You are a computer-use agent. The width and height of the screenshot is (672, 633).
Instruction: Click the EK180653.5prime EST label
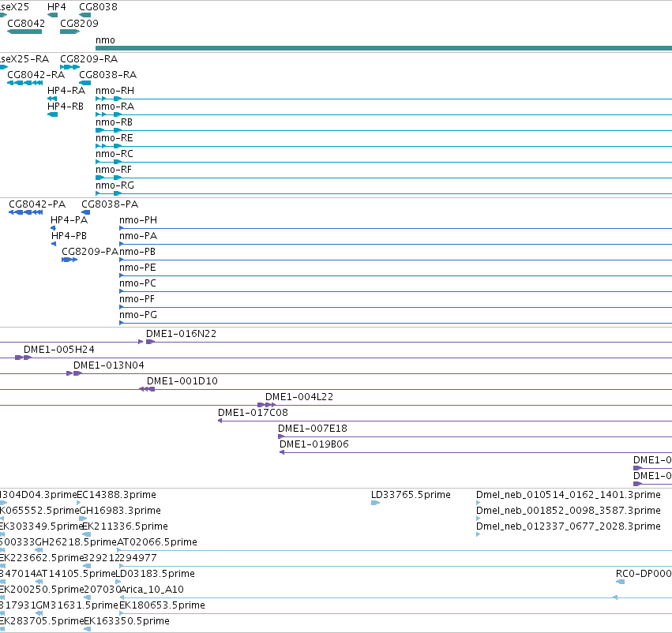click(162, 605)
